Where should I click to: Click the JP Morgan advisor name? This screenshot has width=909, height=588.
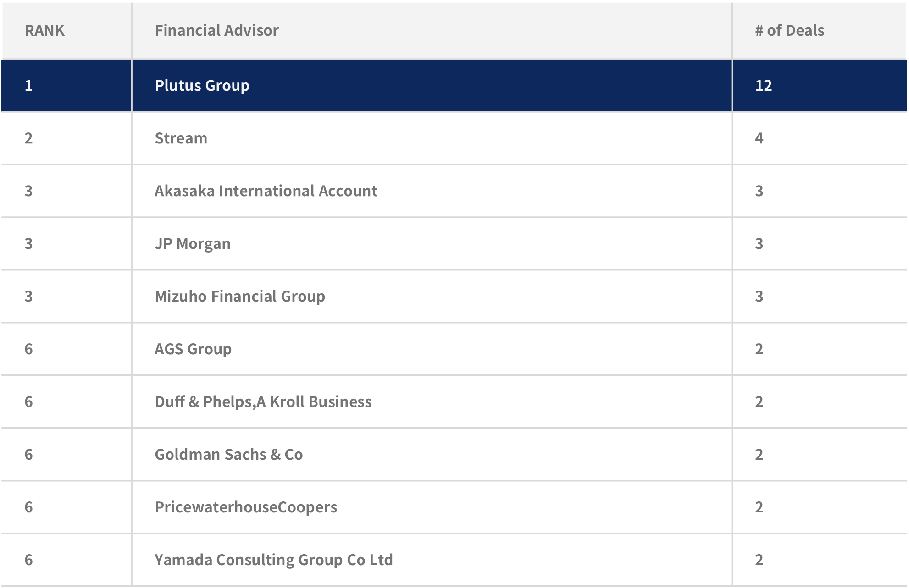tap(193, 244)
